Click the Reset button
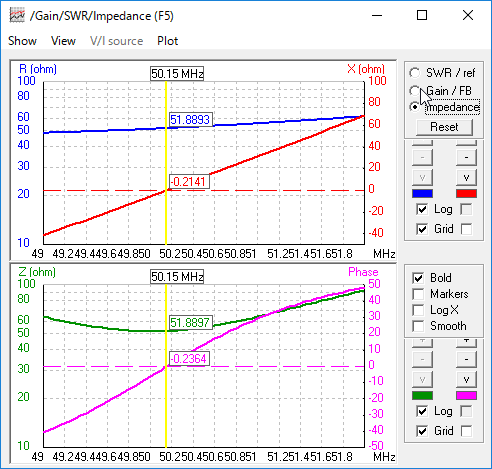The width and height of the screenshot is (492, 469). click(x=444, y=127)
